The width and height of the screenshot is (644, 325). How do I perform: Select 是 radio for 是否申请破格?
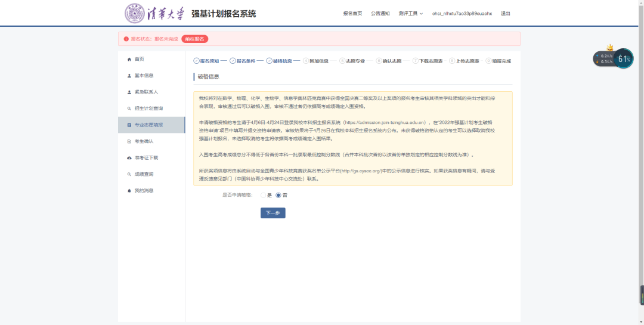pyautogui.click(x=264, y=195)
